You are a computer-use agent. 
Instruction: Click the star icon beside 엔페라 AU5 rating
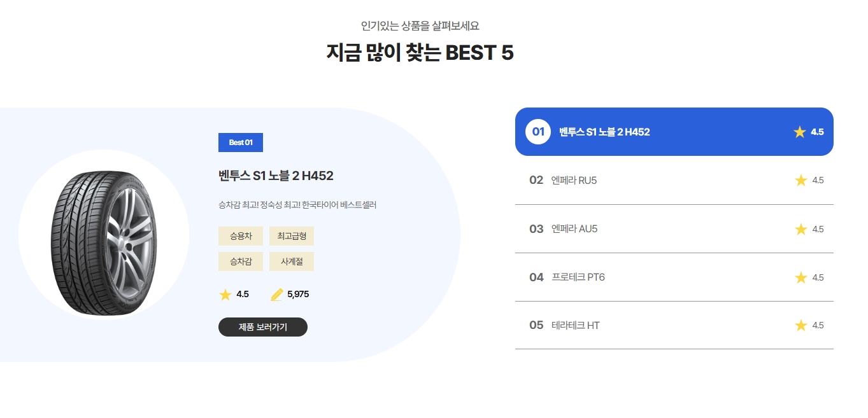tap(801, 229)
